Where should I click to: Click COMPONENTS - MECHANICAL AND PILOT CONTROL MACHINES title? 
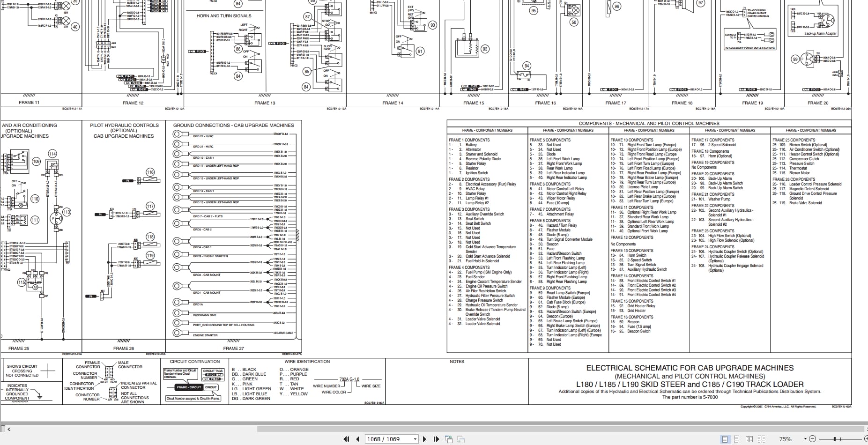coord(649,123)
